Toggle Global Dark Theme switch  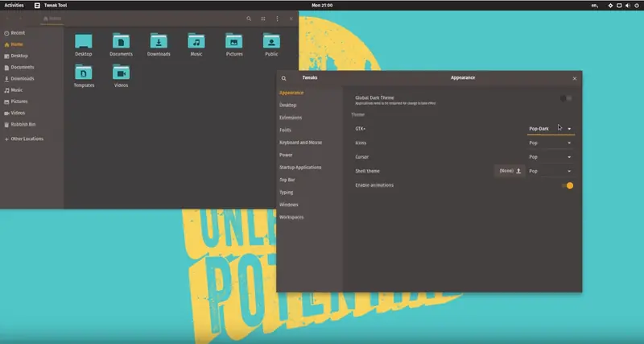click(x=566, y=98)
